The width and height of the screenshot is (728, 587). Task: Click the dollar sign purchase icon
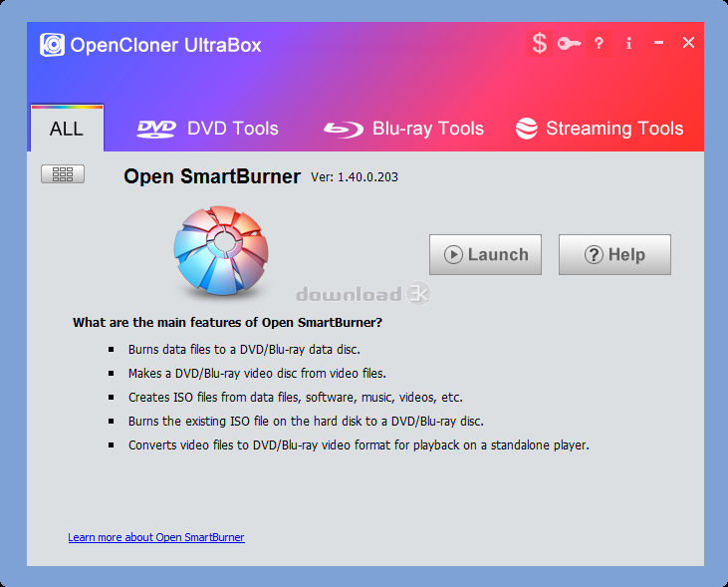coord(539,43)
